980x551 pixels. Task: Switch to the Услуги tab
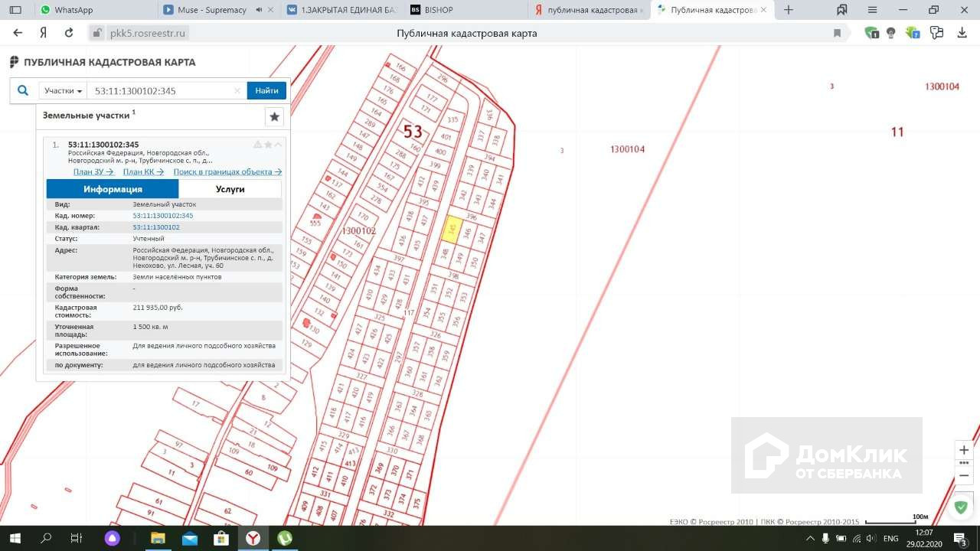pyautogui.click(x=230, y=189)
